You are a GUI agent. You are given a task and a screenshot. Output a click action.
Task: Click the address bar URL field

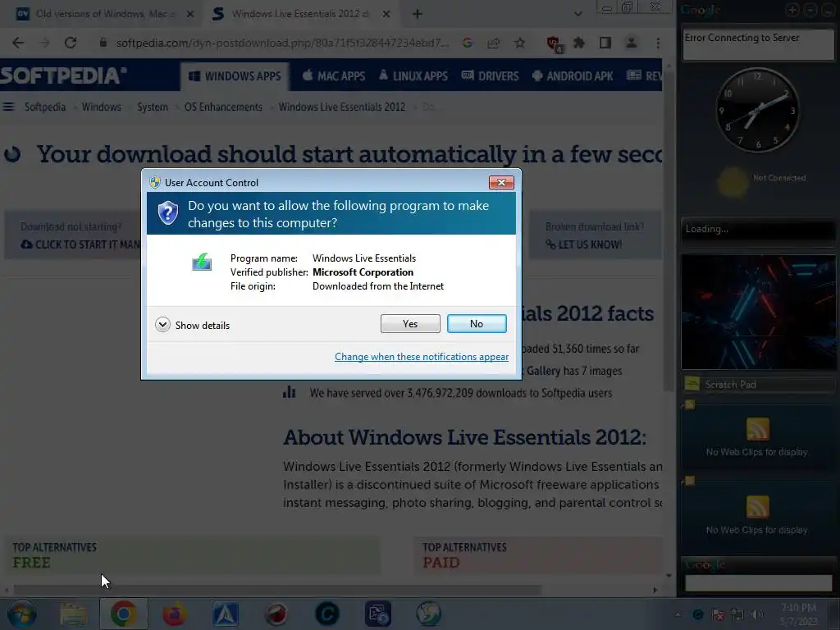pyautogui.click(x=282, y=43)
